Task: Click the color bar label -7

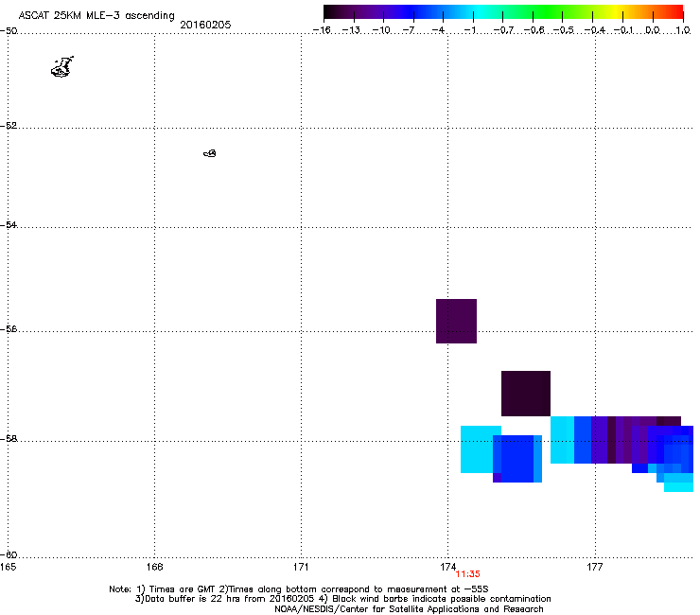Action: point(409,30)
